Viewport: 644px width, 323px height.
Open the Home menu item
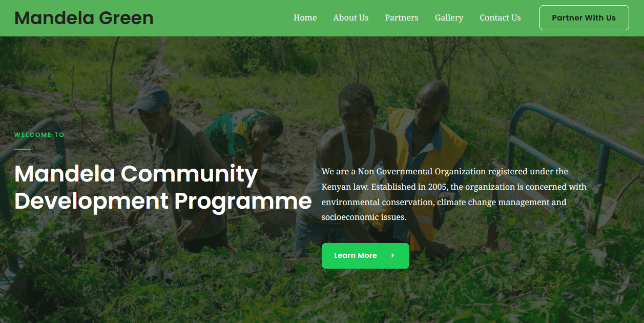tap(305, 17)
